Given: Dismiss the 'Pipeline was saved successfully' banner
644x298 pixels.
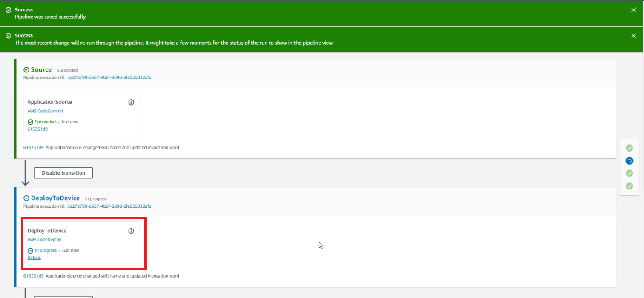Looking at the screenshot, I should tap(633, 10).
